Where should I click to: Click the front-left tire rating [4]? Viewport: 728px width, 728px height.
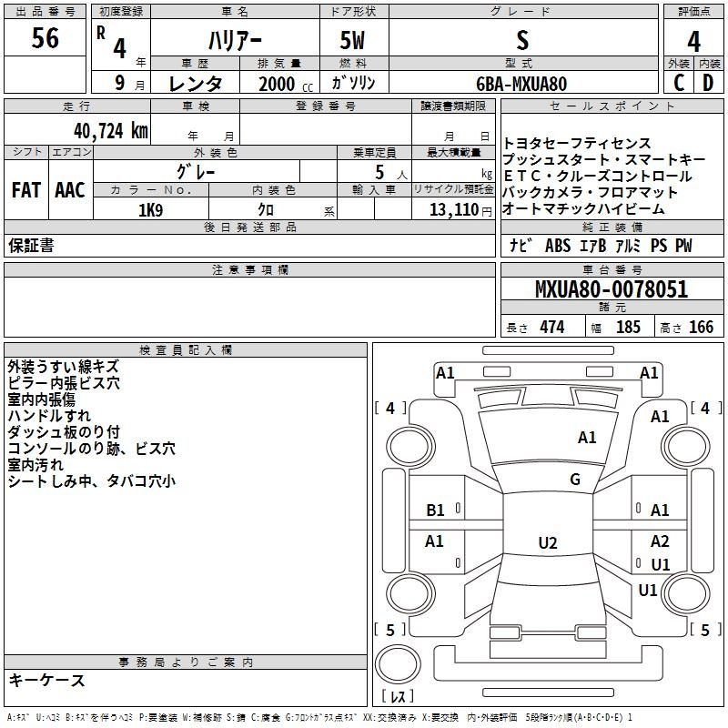[390, 408]
